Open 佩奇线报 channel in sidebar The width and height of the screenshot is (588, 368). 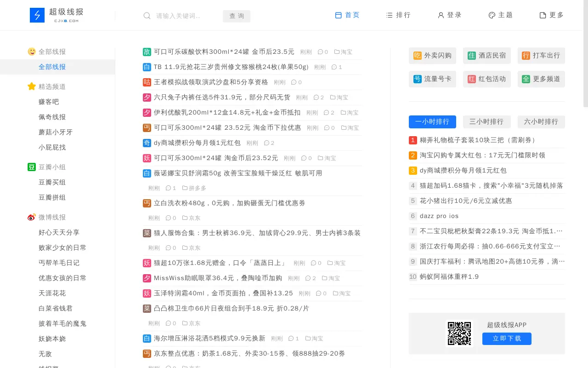[52, 117]
